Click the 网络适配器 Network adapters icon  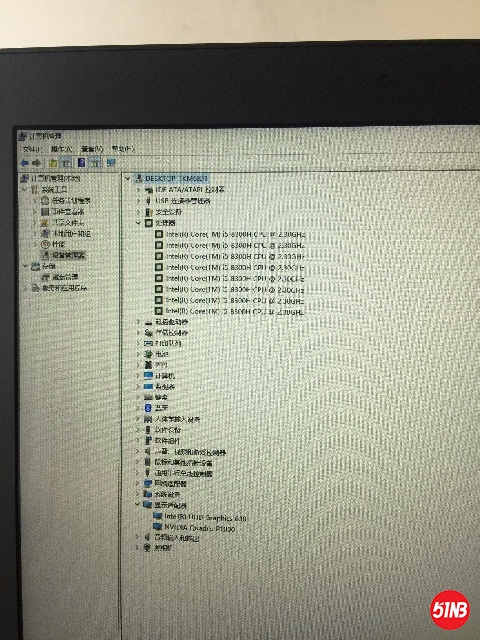149,484
